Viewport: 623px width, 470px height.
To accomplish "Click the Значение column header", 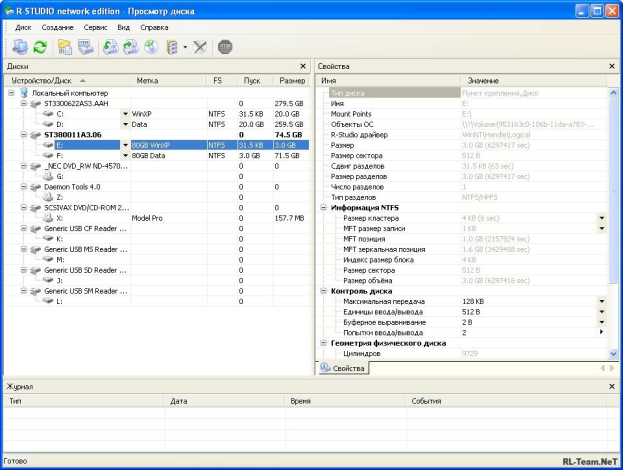I will (534, 81).
